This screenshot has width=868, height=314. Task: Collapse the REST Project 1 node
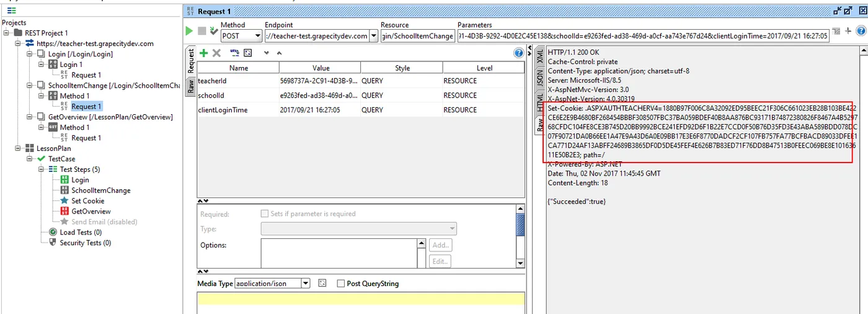point(6,33)
